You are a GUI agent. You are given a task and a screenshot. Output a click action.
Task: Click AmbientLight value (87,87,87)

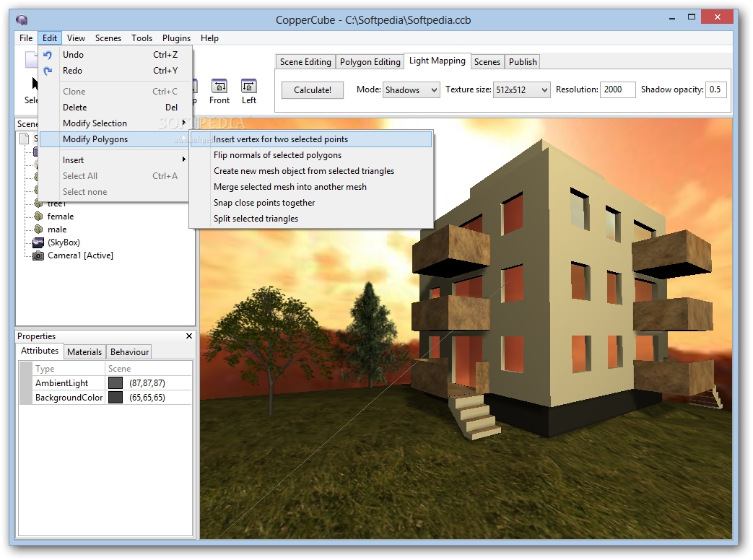(x=147, y=383)
